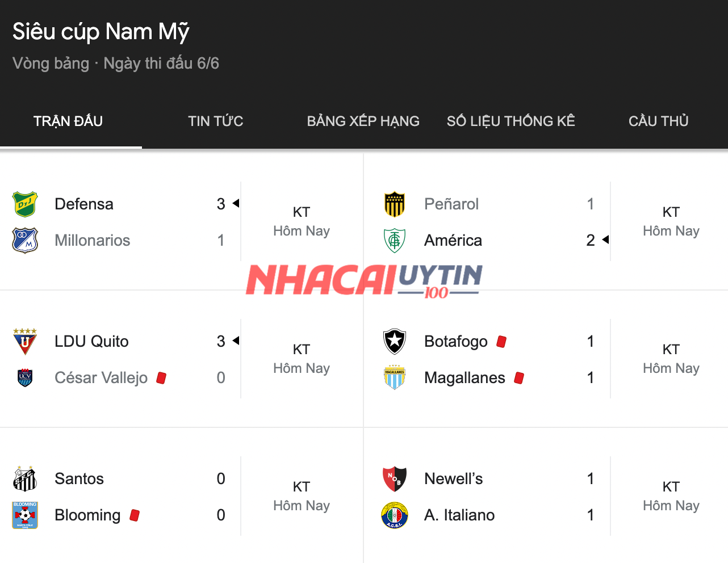The image size is (728, 563).
Task: Click the César Vallejo club badge
Action: point(25,378)
